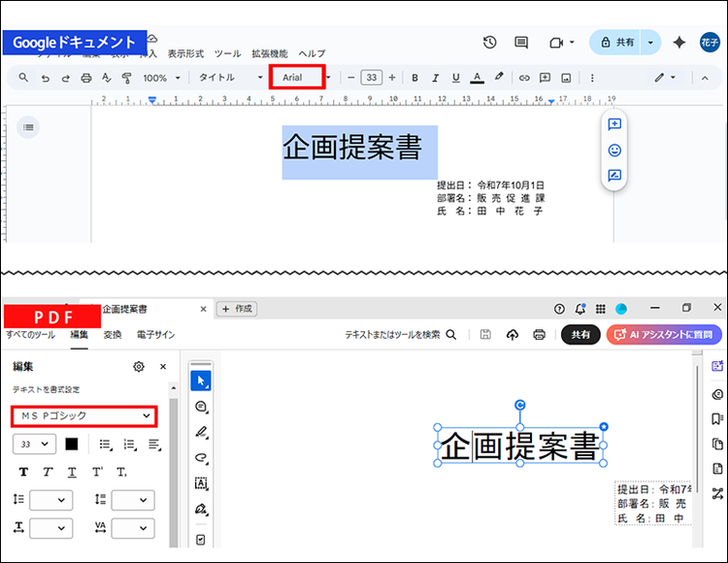Viewport: 728px width, 563px height.
Task: Click the Google Docs font size field
Action: pyautogui.click(x=371, y=78)
